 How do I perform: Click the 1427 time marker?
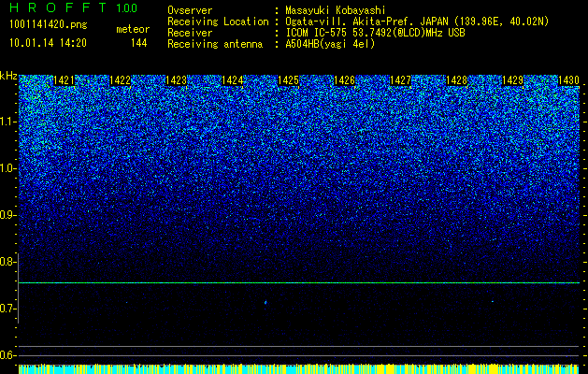coord(400,80)
